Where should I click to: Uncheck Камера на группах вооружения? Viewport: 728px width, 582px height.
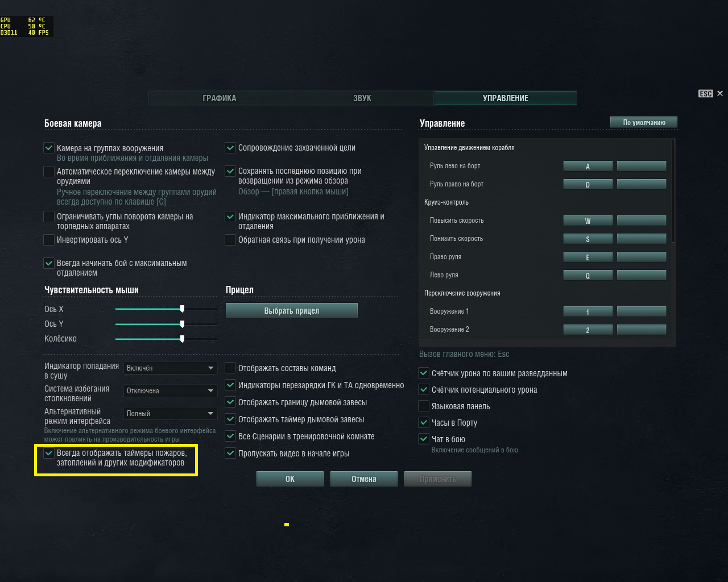[49, 148]
